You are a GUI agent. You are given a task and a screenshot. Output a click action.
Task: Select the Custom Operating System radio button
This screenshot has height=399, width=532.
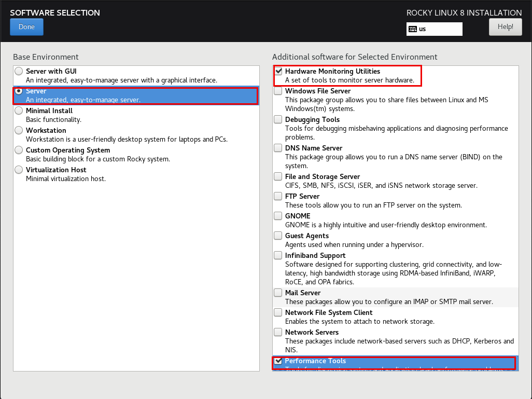pos(19,150)
